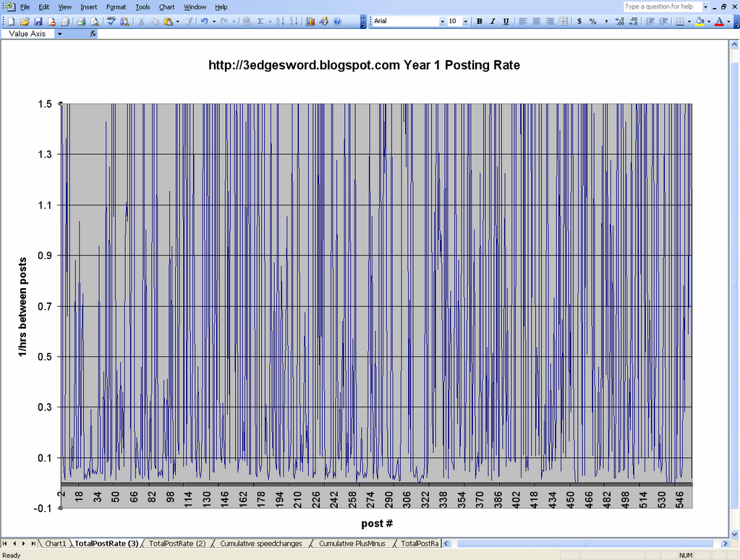Undo the last action
The image size is (740, 560).
click(204, 21)
